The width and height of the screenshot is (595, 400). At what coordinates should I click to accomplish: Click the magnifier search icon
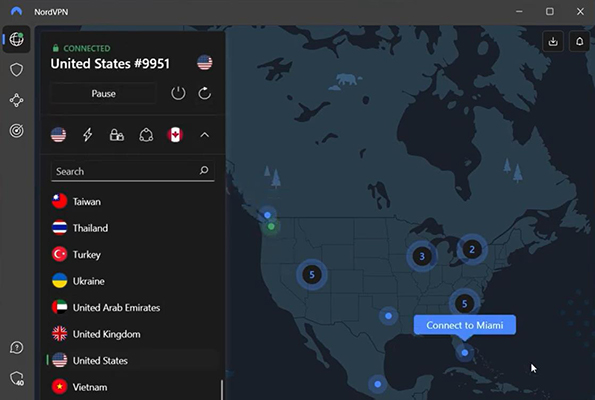204,170
